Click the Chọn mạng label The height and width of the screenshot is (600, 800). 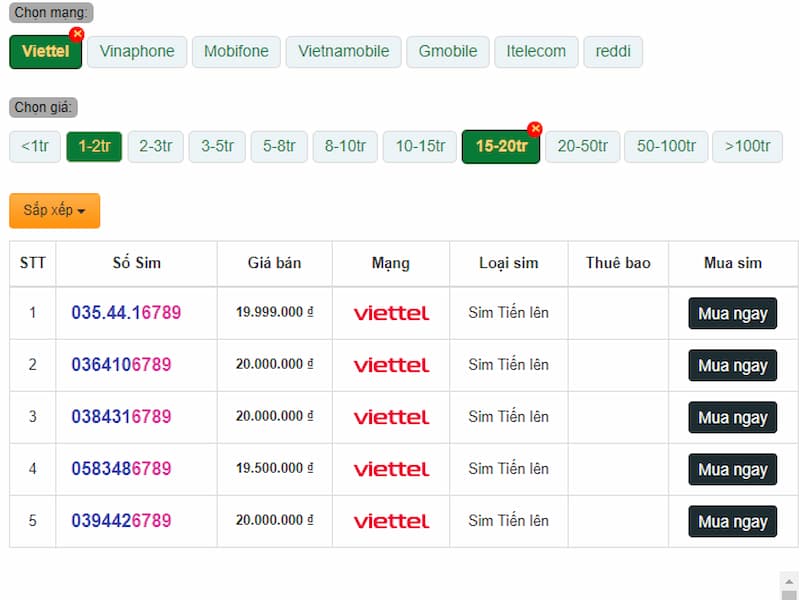click(x=51, y=13)
